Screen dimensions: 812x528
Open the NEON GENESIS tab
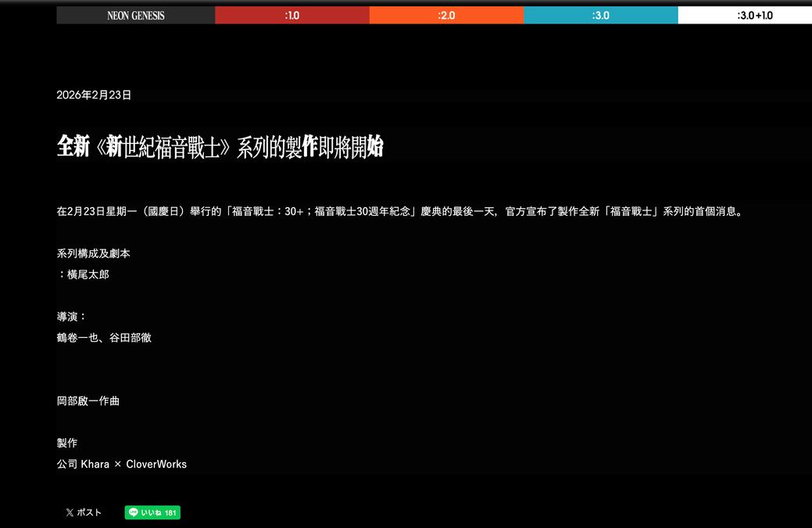[x=136, y=15]
